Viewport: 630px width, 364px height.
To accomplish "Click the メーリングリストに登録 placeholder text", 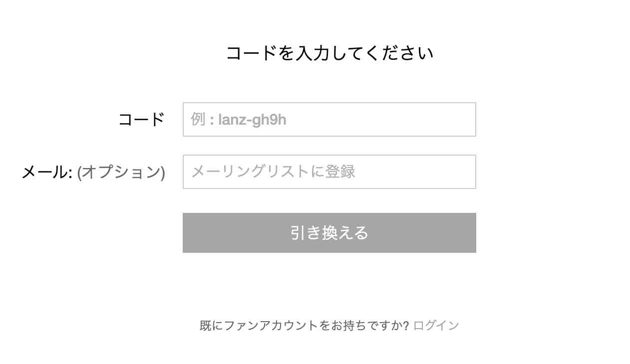I will point(273,172).
